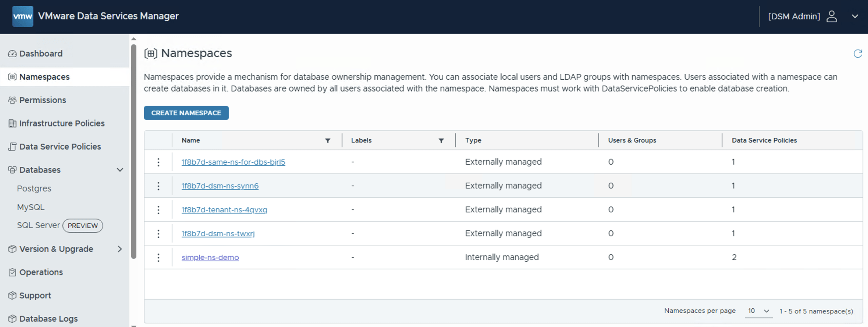The height and width of the screenshot is (327, 868).
Task: Click 'Internally managed' type cell
Action: click(502, 257)
